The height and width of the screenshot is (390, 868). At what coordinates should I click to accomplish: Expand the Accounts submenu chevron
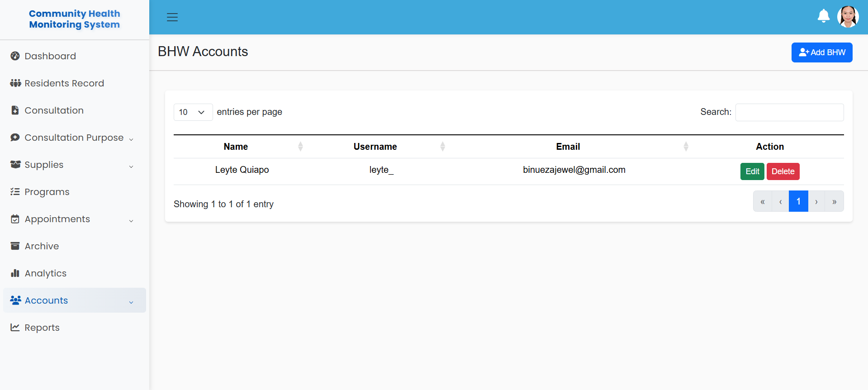tap(131, 302)
